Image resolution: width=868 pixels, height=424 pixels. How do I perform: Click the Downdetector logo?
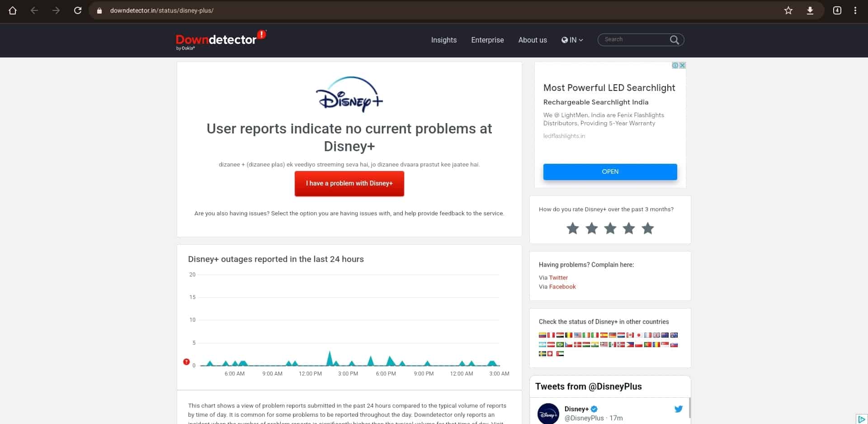221,40
